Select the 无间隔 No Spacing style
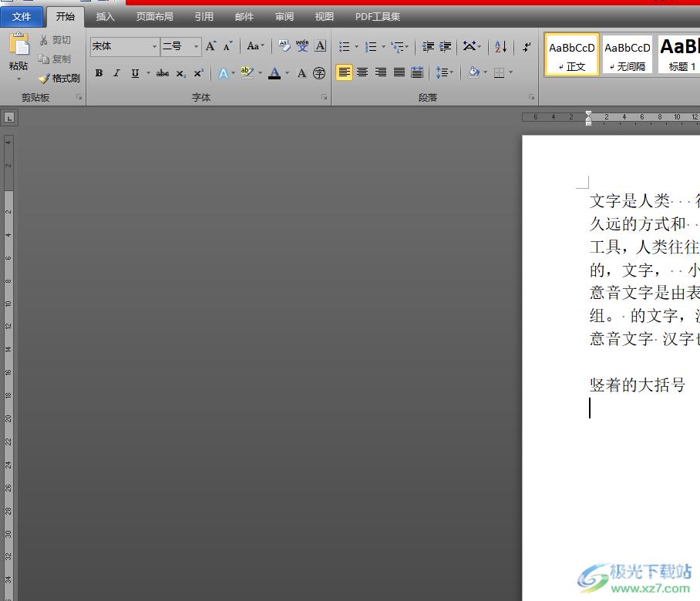The height and width of the screenshot is (601, 700). point(628,54)
